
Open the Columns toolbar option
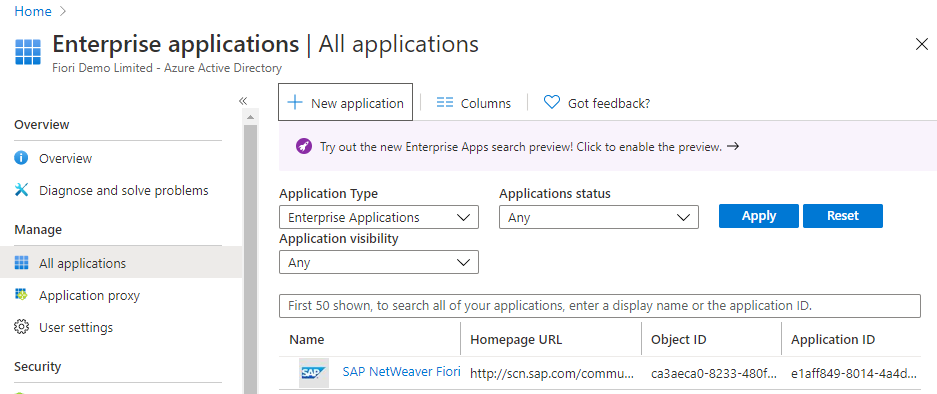(474, 103)
